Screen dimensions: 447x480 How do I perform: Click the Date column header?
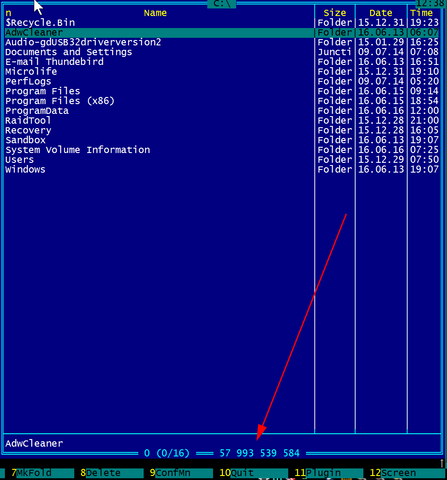[381, 13]
